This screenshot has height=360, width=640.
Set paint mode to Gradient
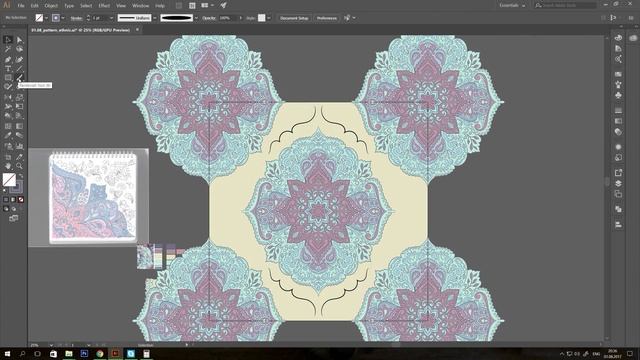[13, 200]
